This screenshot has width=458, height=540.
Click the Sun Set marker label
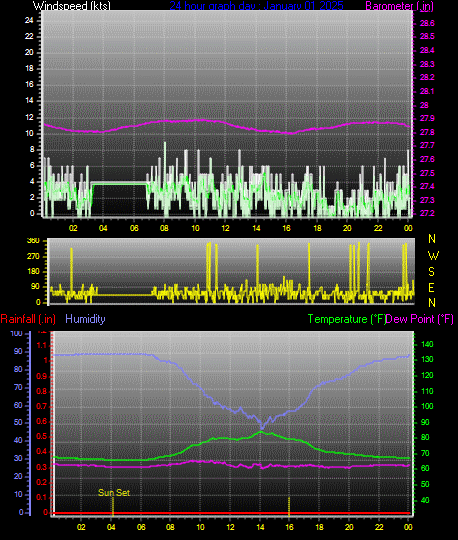click(x=114, y=492)
